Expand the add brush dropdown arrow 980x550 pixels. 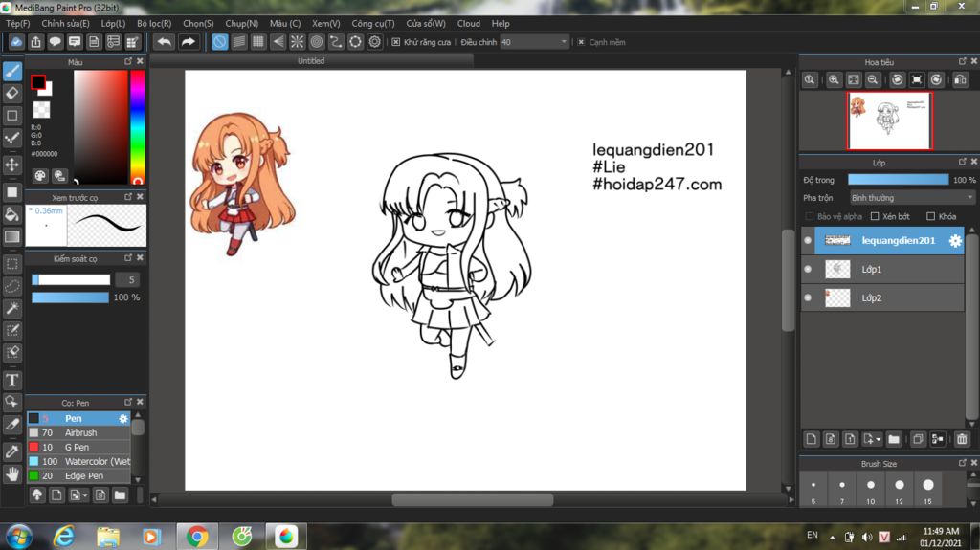coord(85,495)
